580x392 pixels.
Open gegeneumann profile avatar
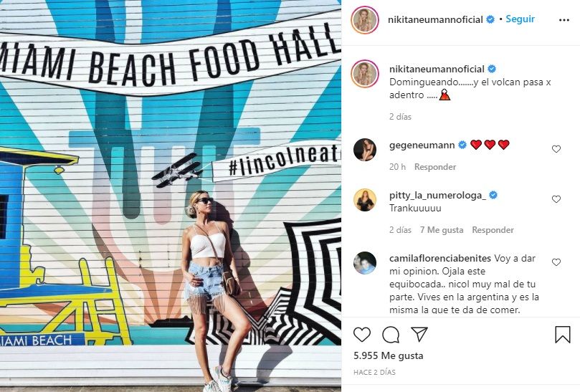365,150
